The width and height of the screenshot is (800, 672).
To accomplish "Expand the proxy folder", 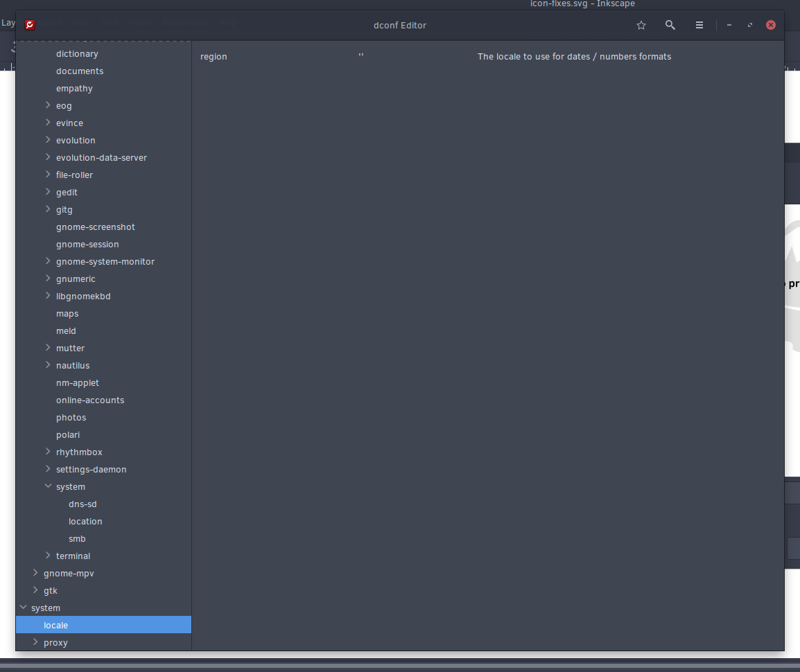I will [35, 642].
